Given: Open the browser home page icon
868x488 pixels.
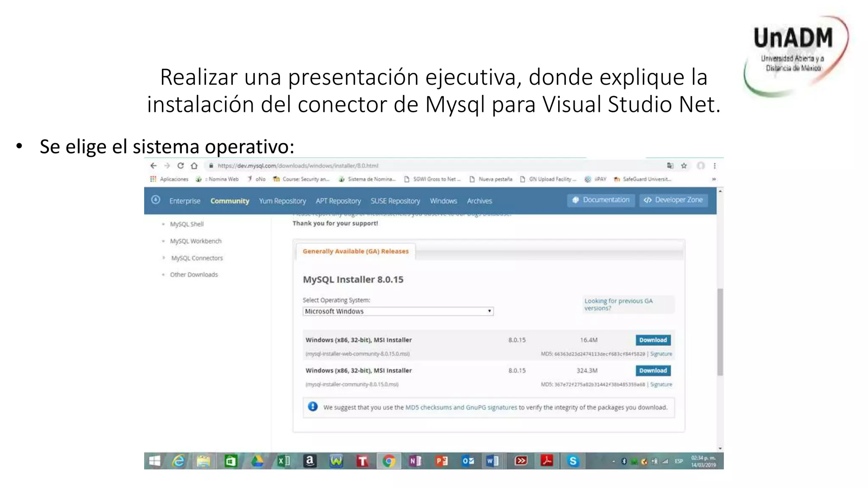Looking at the screenshot, I should pyautogui.click(x=194, y=166).
